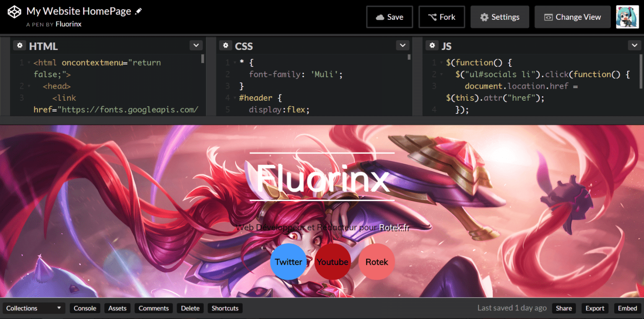644x319 pixels.
Task: Click the <link tag in HTML code
Action: [64, 98]
